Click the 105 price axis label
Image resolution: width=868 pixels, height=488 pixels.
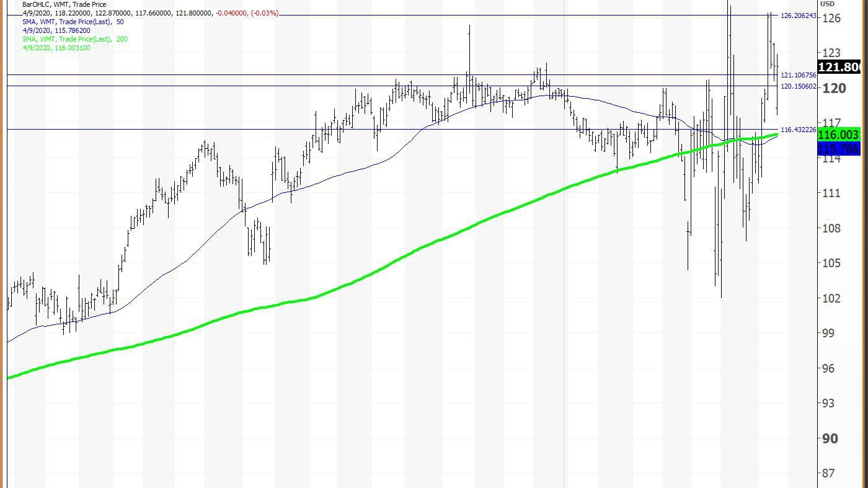click(x=831, y=263)
